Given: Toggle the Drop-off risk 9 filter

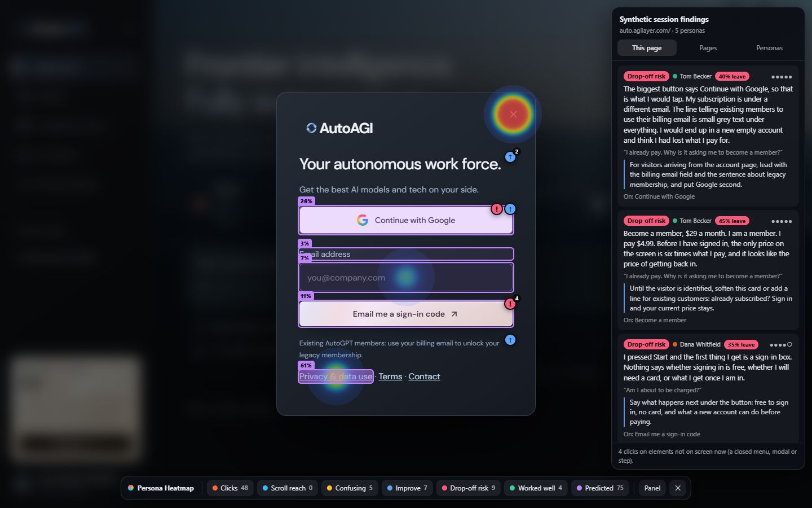Looking at the screenshot, I should pos(468,488).
